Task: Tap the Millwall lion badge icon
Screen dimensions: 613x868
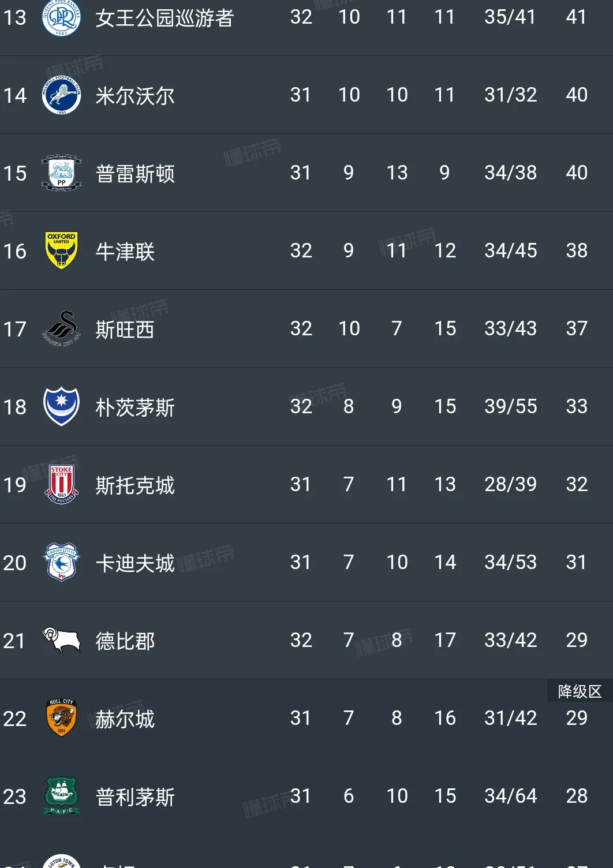Action: 61,95
